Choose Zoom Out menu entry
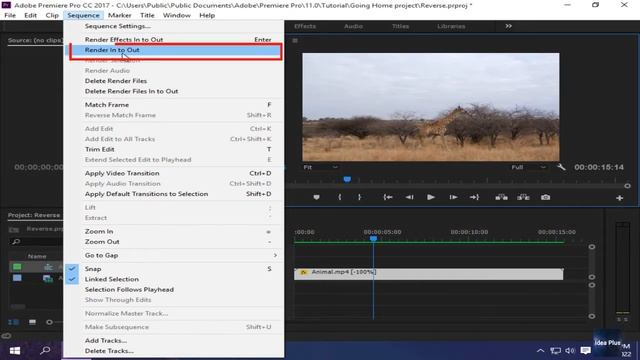The image size is (640, 360). (174, 242)
